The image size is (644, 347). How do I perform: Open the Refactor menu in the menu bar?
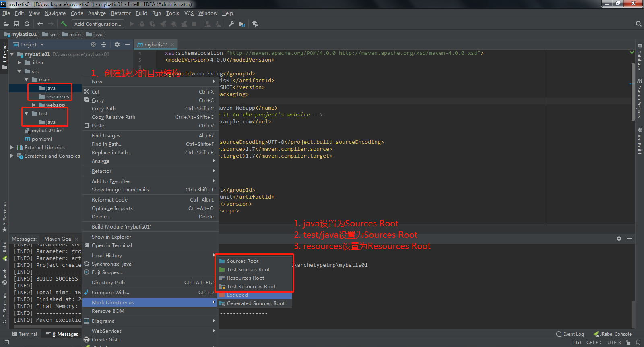pos(121,13)
